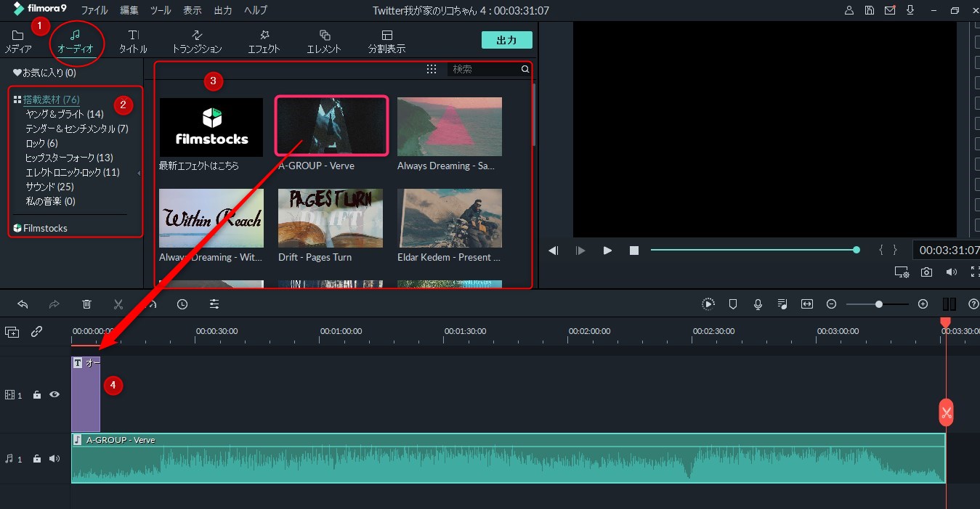Open the トランジション transitions tab

point(197,42)
